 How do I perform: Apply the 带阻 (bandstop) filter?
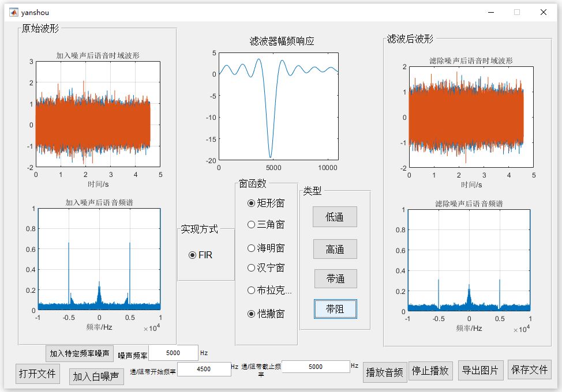click(335, 310)
